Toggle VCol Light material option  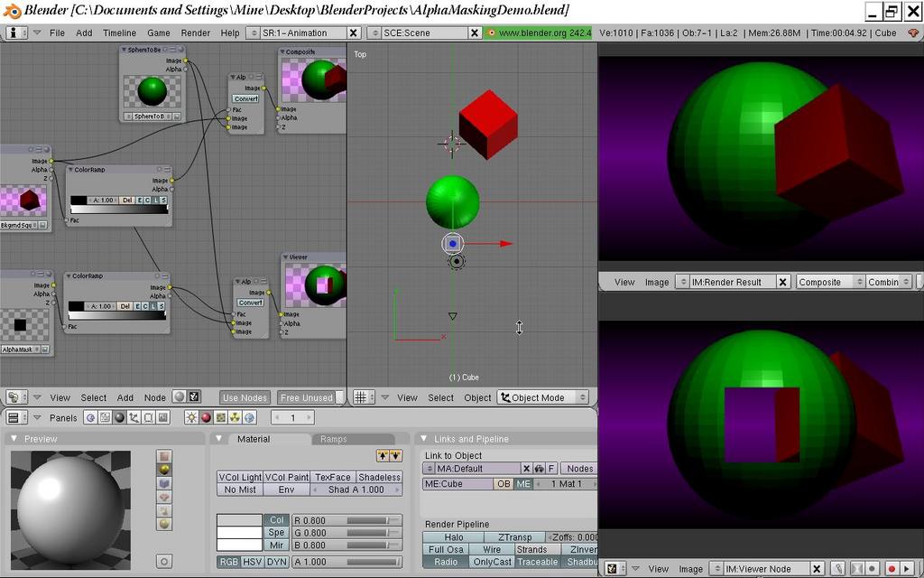240,477
